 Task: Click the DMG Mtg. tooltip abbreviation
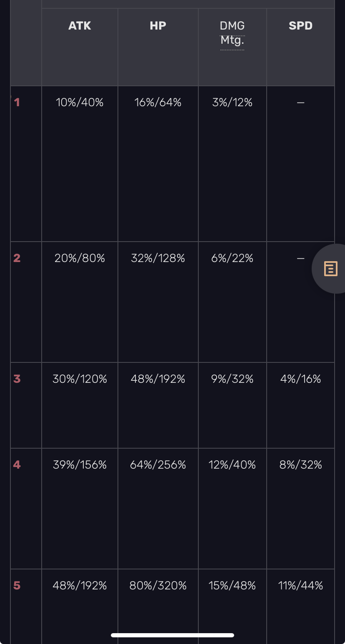pyautogui.click(x=232, y=33)
